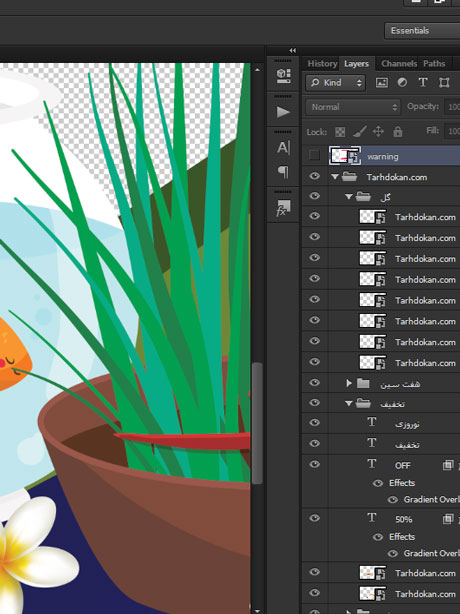Open the Styles fx panel icon
Image resolution: width=460 pixels, height=614 pixels.
click(283, 208)
